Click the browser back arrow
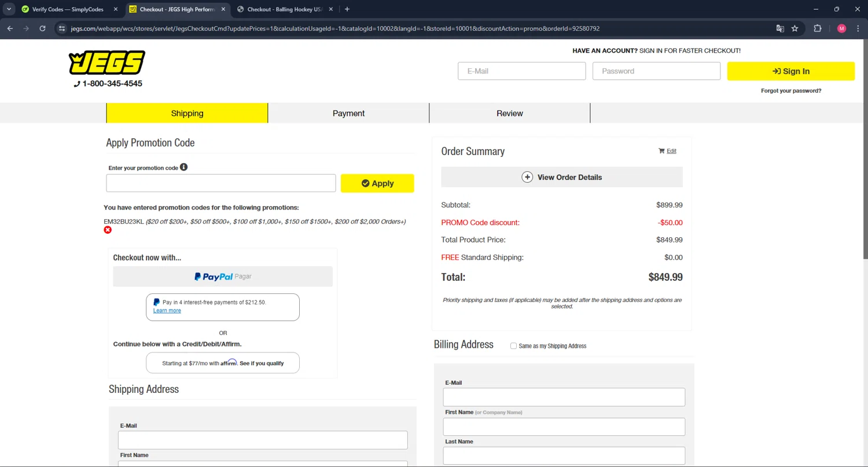The width and height of the screenshot is (868, 467). coord(10,28)
